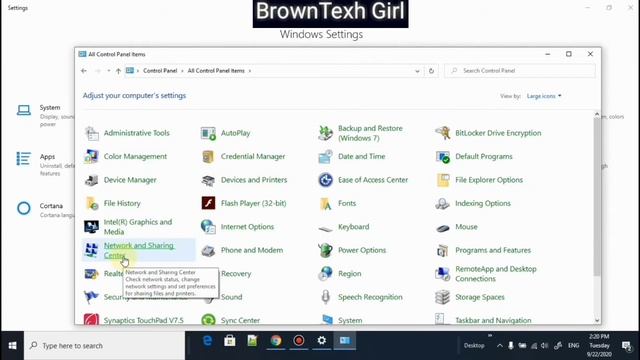
Task: Show hidden system tray icons
Action: [500, 346]
